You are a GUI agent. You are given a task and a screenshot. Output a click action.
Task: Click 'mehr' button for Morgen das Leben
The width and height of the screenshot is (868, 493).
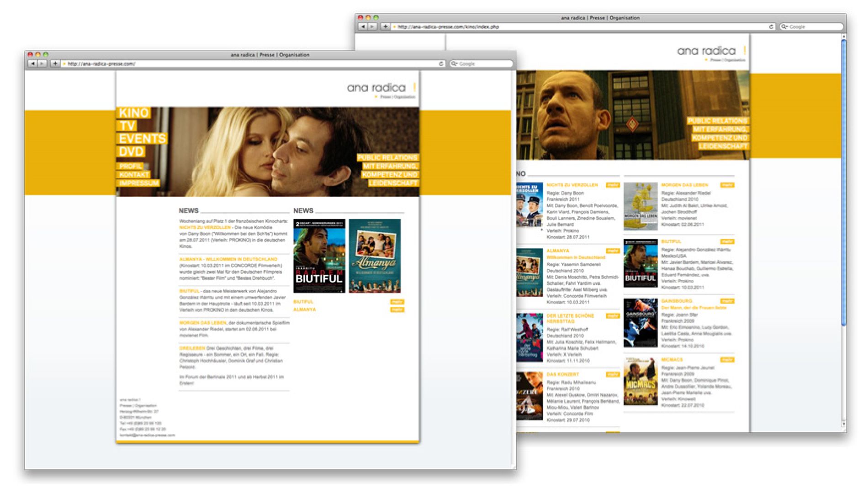click(727, 185)
